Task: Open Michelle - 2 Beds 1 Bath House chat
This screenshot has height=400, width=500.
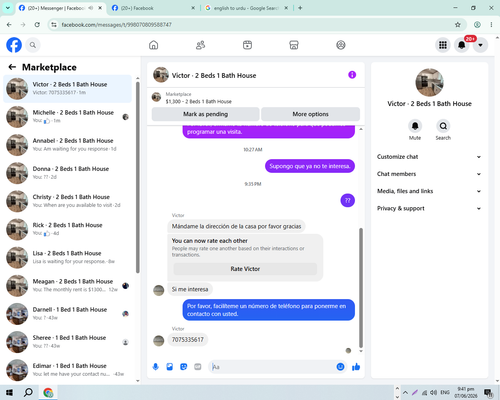Action: point(67,117)
